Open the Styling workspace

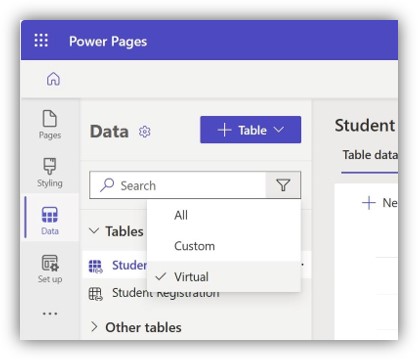click(50, 173)
